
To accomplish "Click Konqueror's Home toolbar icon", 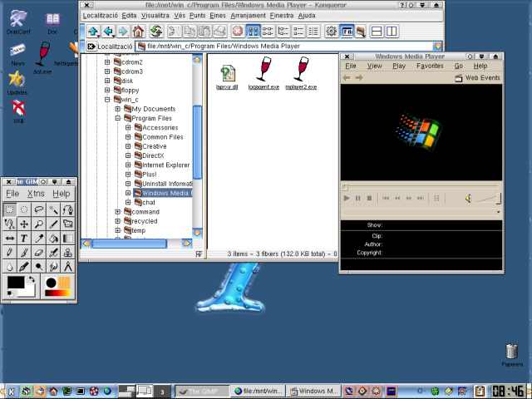I will (x=139, y=32).
